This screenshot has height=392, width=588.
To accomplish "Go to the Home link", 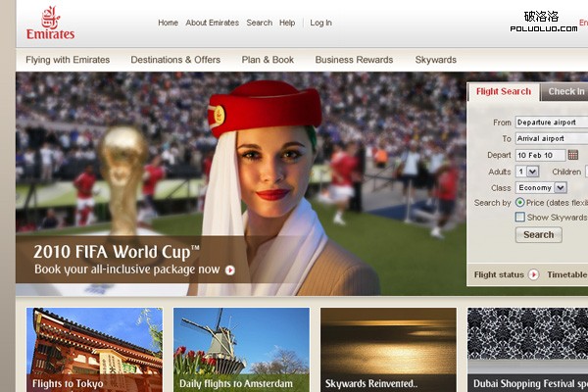I will point(168,23).
